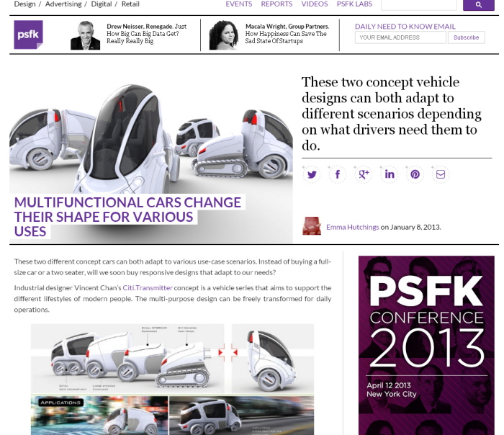
Task: Click the Google Plus share icon
Action: pyautogui.click(x=364, y=174)
